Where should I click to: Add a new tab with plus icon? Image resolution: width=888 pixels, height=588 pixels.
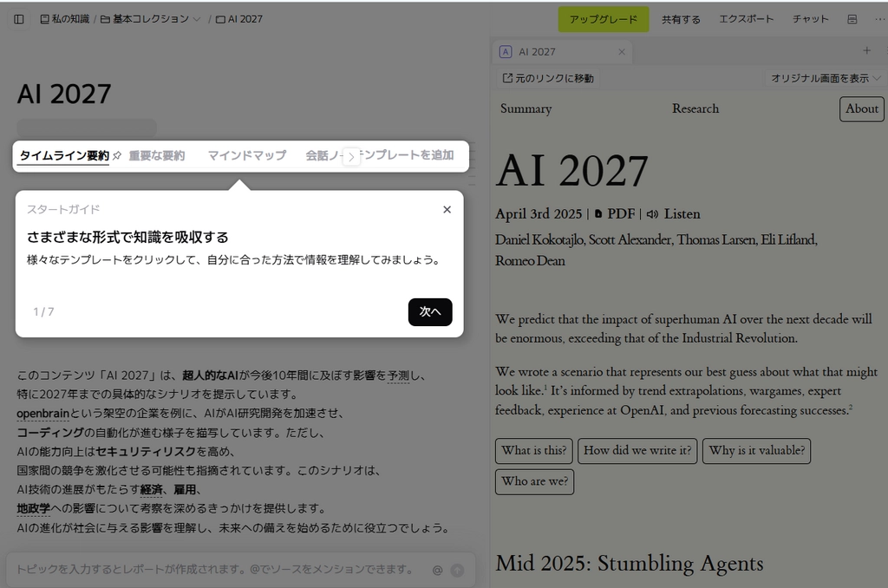pyautogui.click(x=866, y=51)
